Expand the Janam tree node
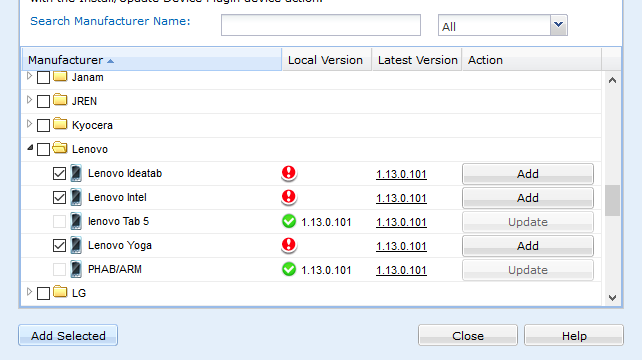642x360 pixels. point(29,76)
